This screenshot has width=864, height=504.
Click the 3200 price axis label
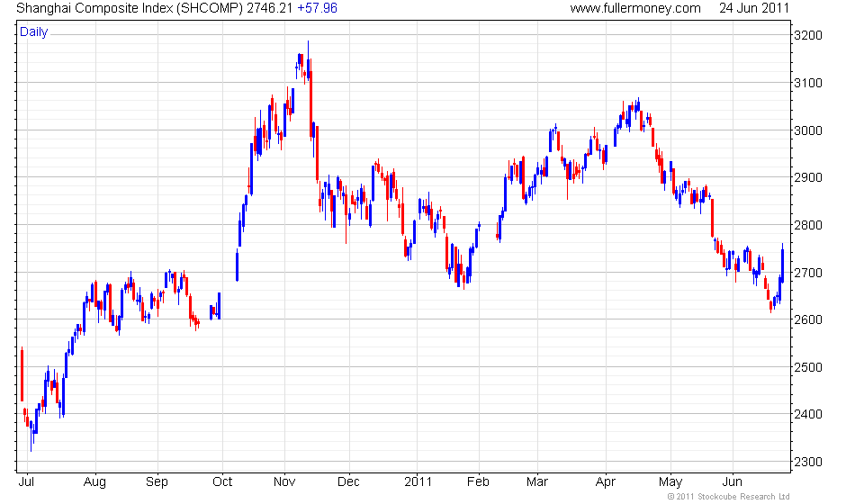[x=808, y=35]
